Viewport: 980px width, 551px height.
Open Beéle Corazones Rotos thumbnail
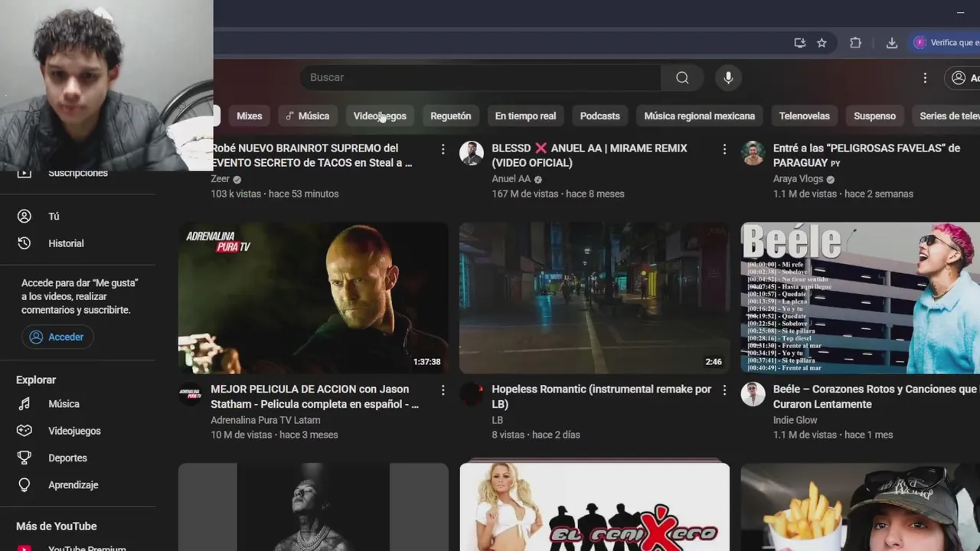(x=861, y=298)
